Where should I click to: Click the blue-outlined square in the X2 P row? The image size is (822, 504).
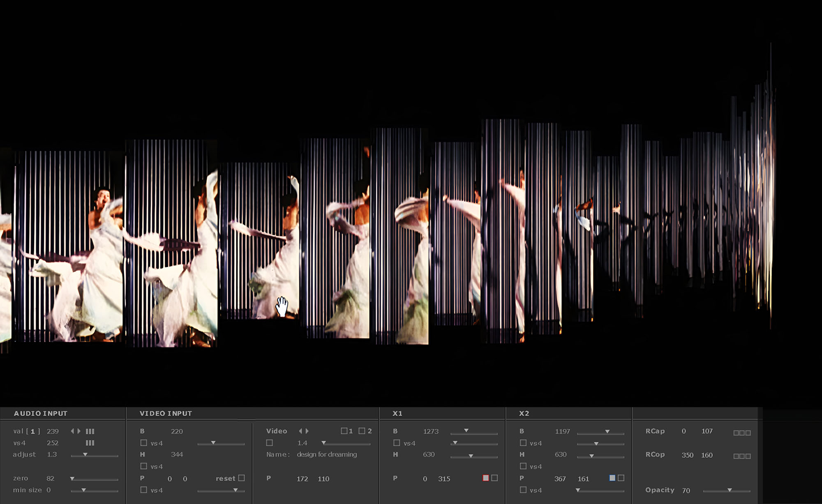click(x=612, y=478)
